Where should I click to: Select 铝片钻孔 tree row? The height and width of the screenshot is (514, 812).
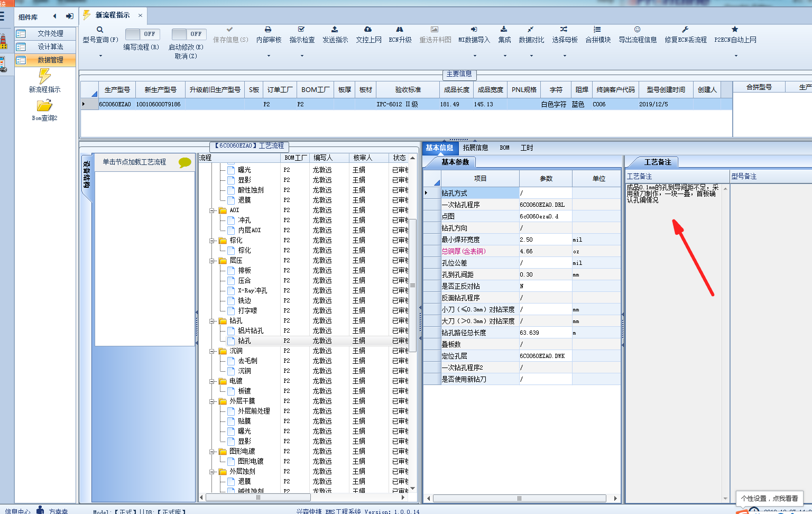coord(251,331)
